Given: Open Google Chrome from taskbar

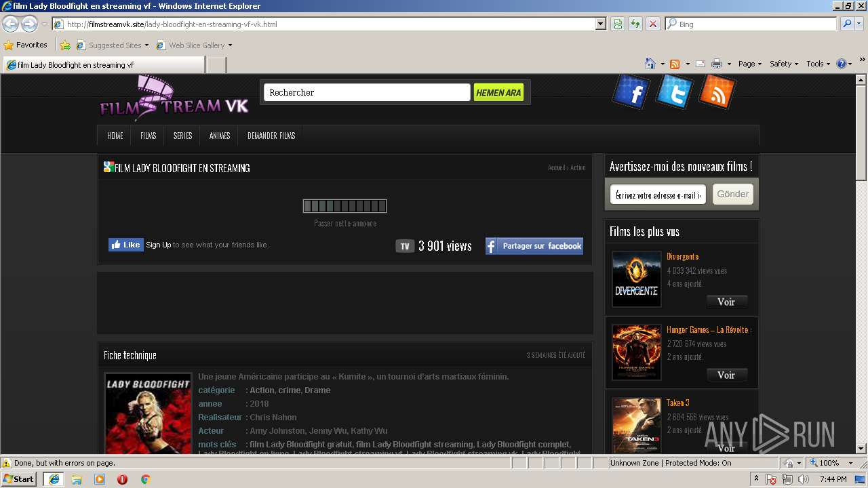Looking at the screenshot, I should point(145,479).
